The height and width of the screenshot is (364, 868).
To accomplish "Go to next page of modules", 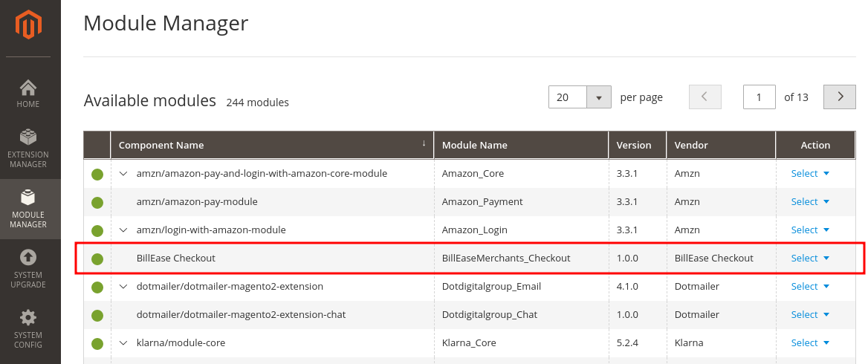I will point(840,97).
